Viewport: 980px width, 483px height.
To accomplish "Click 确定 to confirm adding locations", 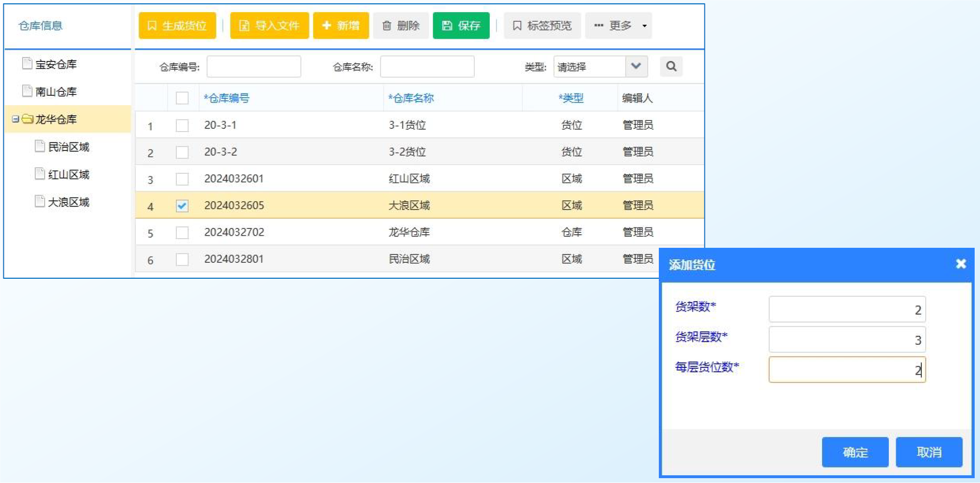I will (855, 452).
